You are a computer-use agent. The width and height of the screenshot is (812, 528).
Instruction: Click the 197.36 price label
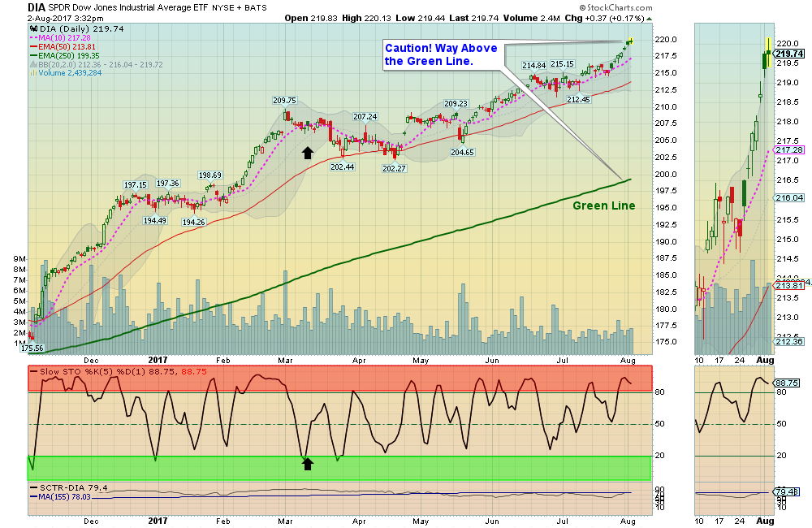click(x=168, y=183)
